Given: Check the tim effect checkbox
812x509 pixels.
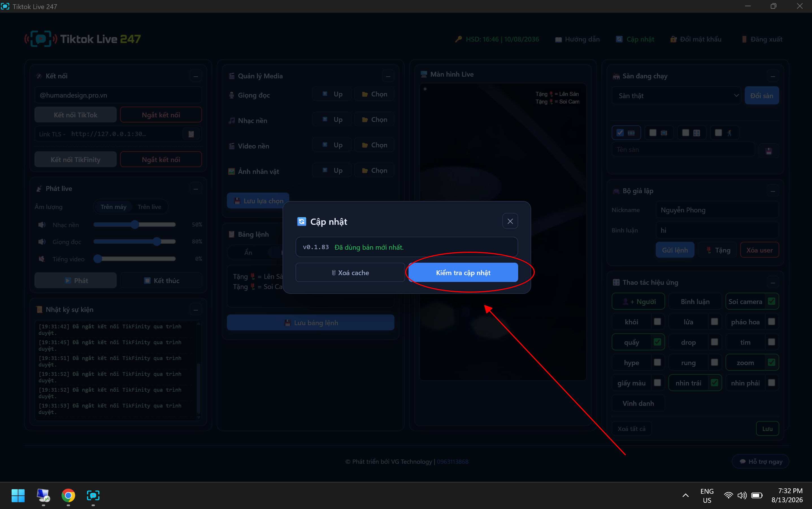Looking at the screenshot, I should 771,342.
